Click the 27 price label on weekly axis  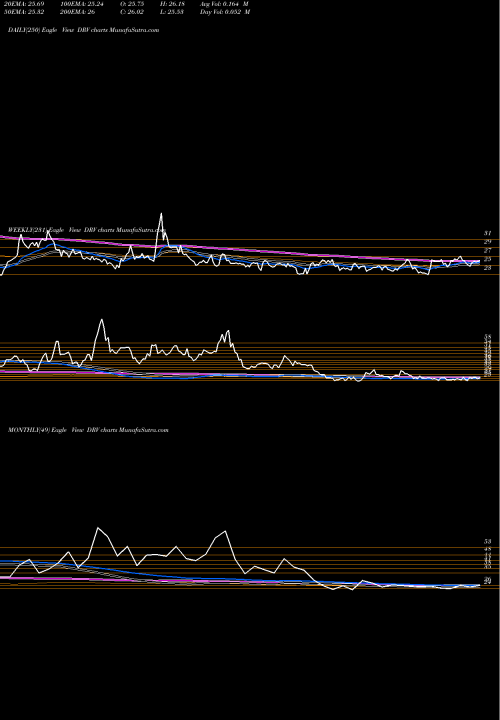point(488,251)
